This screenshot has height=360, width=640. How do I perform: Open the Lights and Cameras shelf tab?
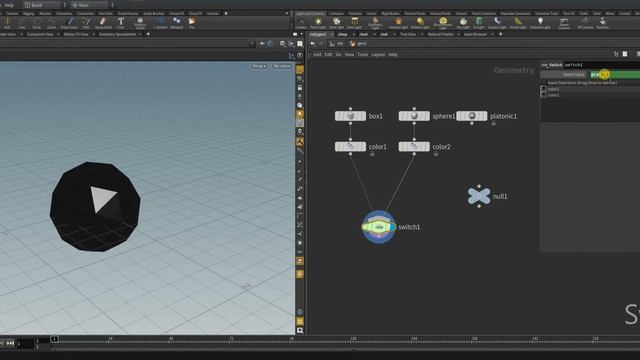(x=310, y=13)
